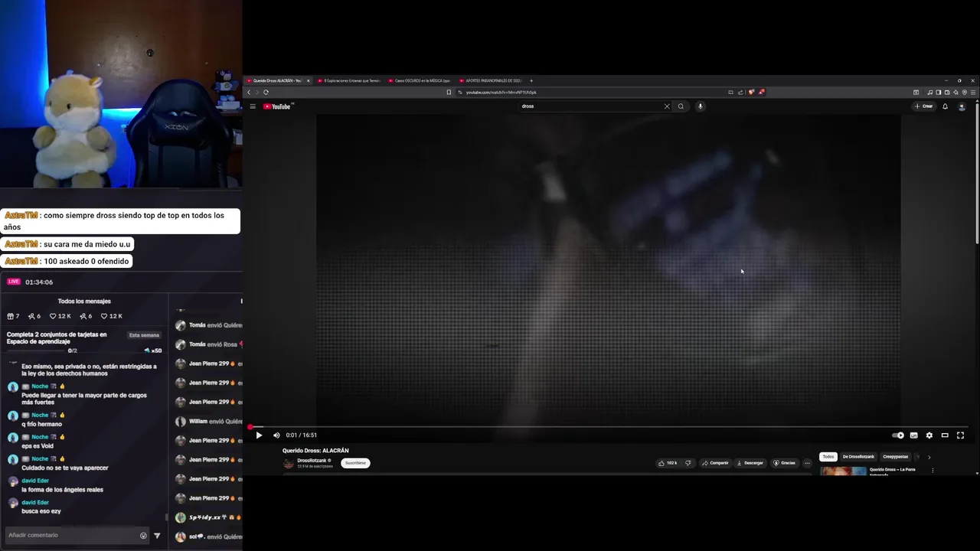
Task: Open the YouTube account avatar menu
Action: point(962,106)
